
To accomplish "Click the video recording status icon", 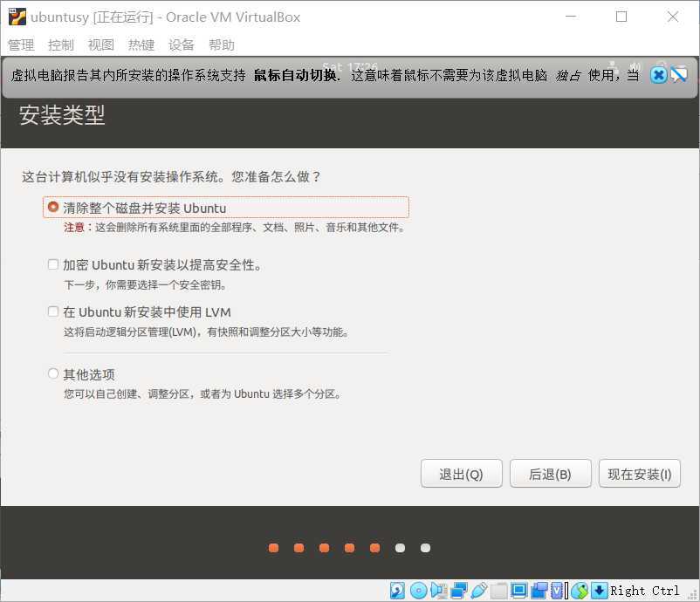I will [539, 591].
